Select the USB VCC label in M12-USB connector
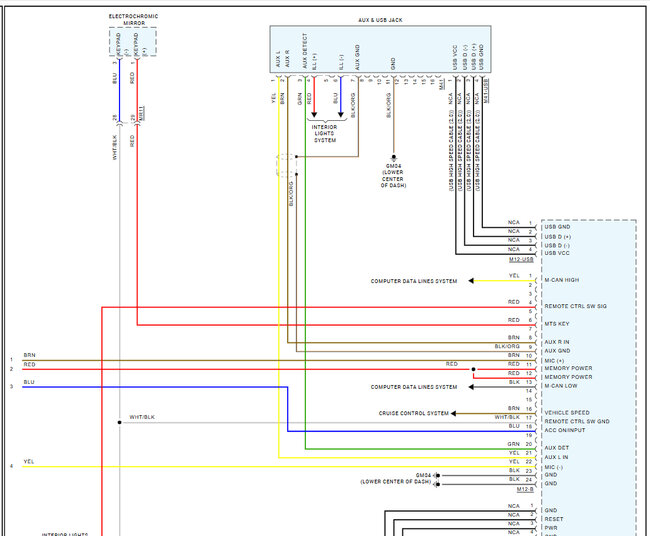This screenshot has height=536, width=650. pos(557,253)
